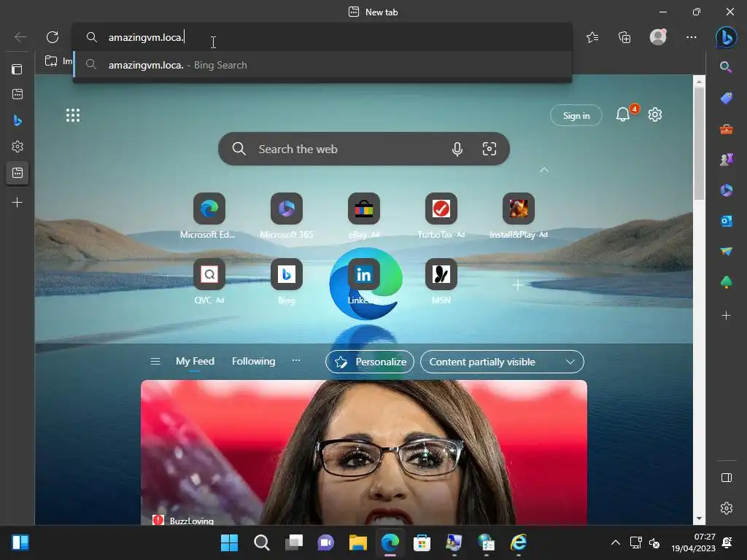
Task: Open the tab actions menu icon in vertical tabs
Action: [x=18, y=69]
